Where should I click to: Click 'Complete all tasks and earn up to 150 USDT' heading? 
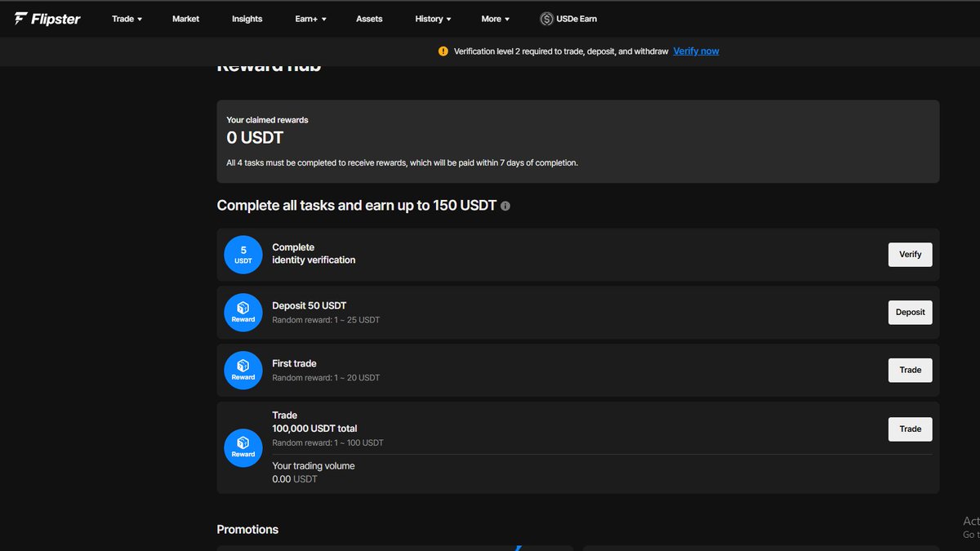point(357,206)
